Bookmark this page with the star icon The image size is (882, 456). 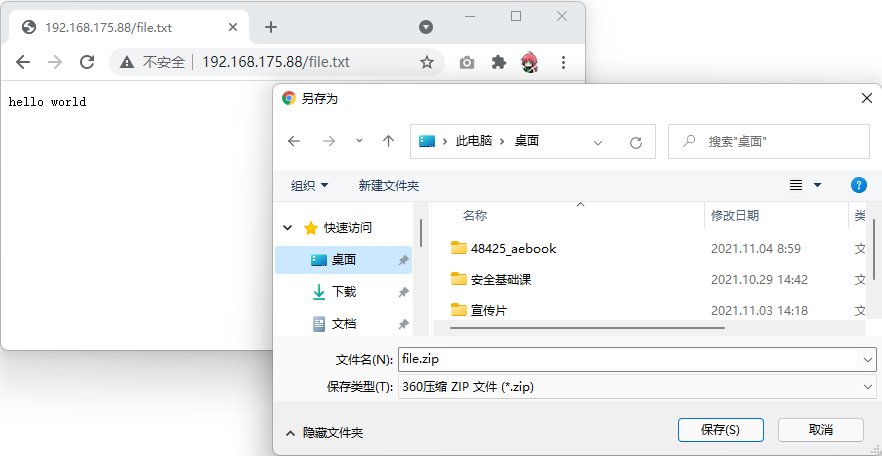tap(427, 62)
